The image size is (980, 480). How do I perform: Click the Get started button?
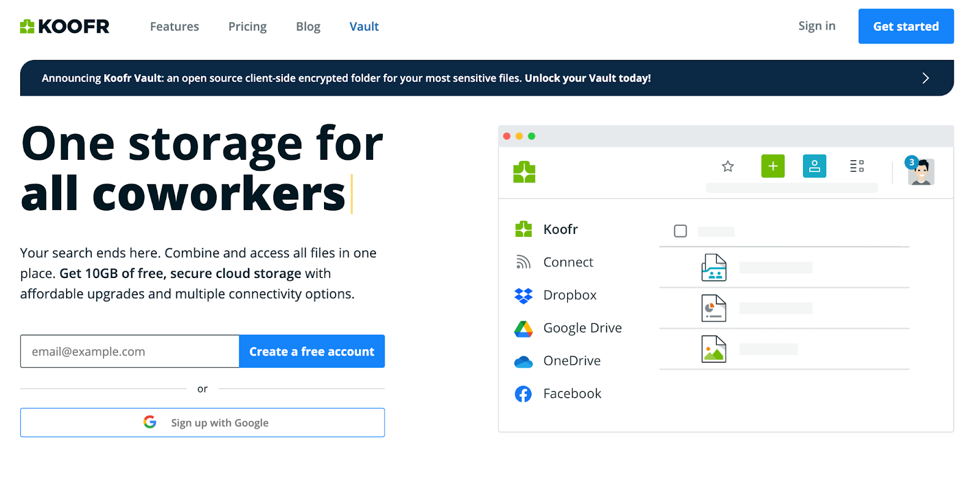click(x=906, y=26)
